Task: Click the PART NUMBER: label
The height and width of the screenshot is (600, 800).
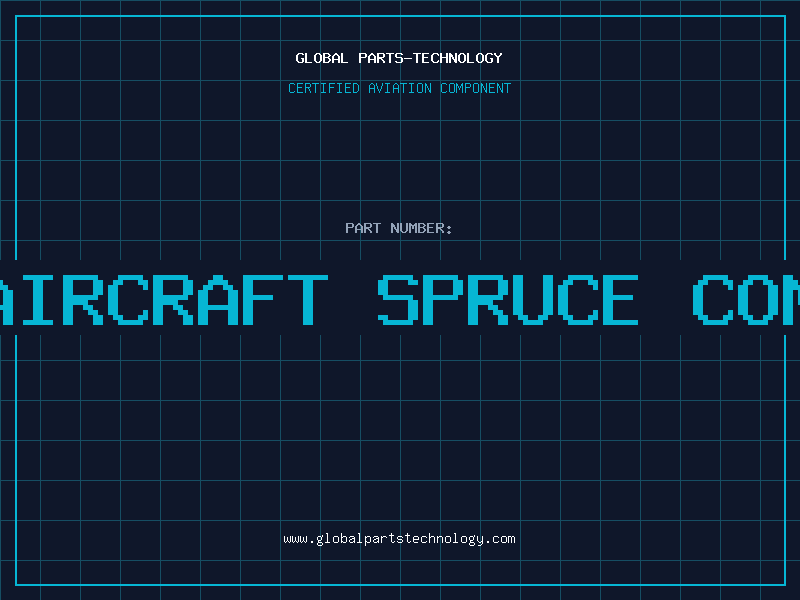Action: [399, 228]
